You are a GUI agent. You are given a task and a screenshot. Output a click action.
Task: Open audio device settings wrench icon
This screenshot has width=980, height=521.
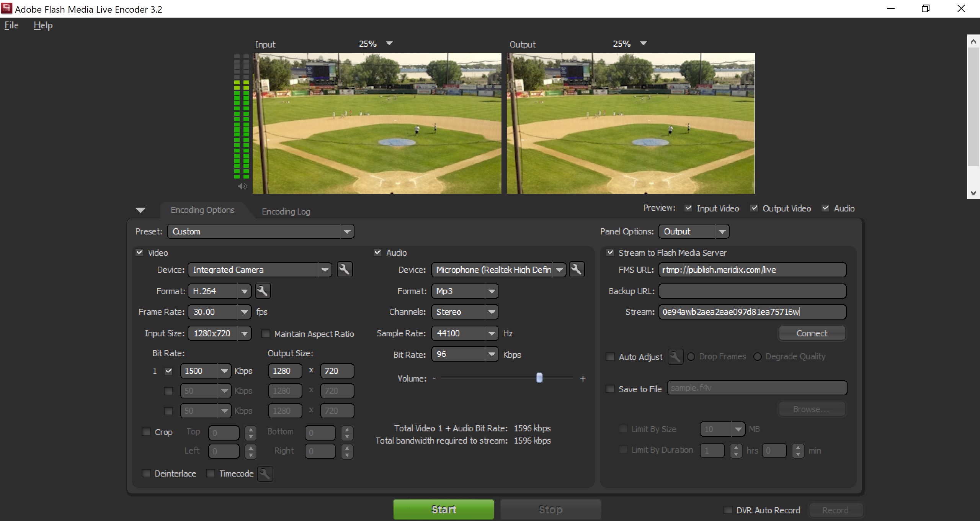pos(577,270)
